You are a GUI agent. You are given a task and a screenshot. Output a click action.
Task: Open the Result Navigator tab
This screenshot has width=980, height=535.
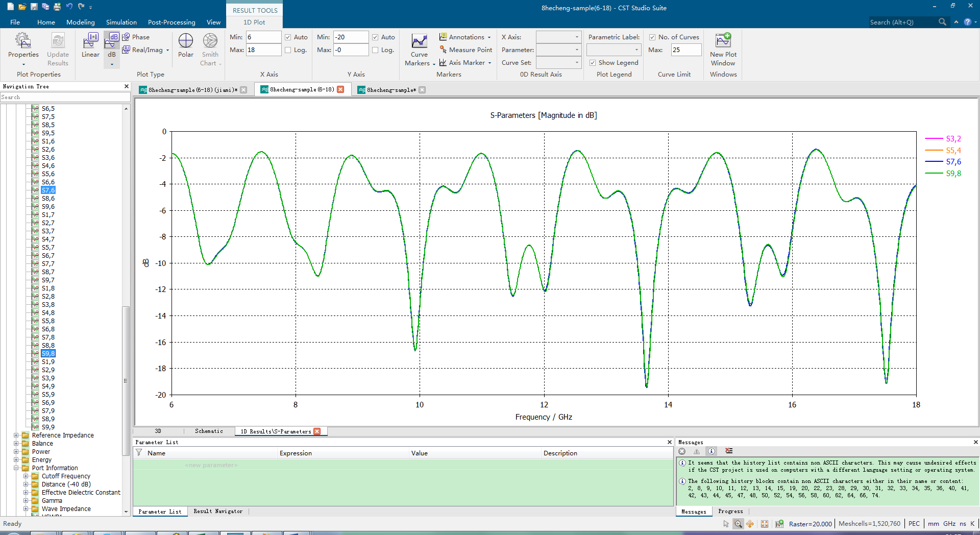(x=218, y=512)
